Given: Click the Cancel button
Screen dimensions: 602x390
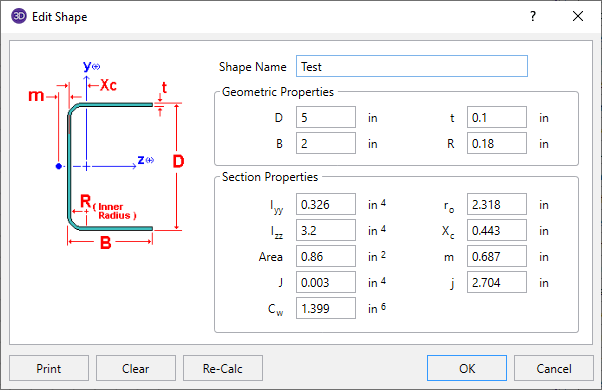Looking at the screenshot, I should tap(554, 369).
